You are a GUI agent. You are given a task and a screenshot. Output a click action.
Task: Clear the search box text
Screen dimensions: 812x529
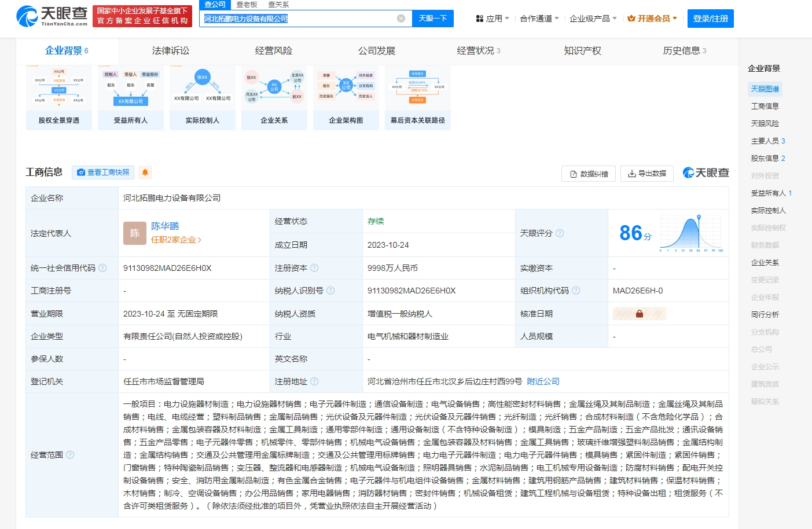[401, 19]
